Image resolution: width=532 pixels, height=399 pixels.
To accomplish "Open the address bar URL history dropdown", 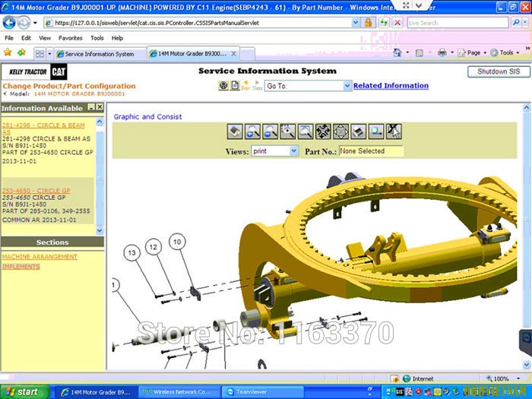I will pos(355,23).
